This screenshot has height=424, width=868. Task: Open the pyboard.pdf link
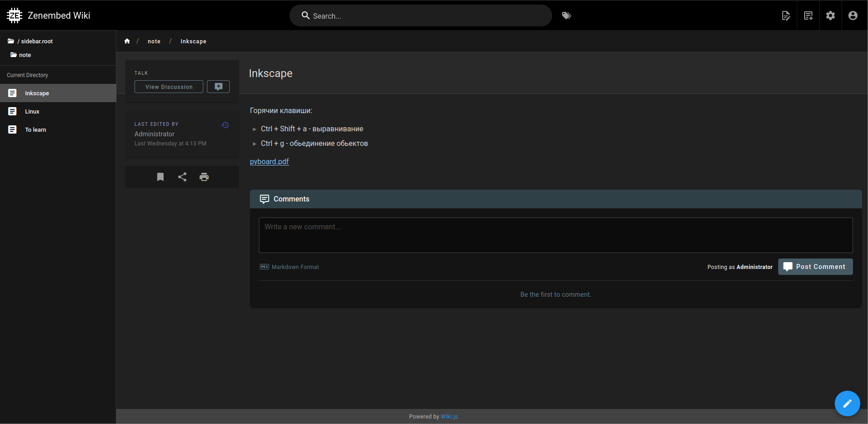point(269,161)
